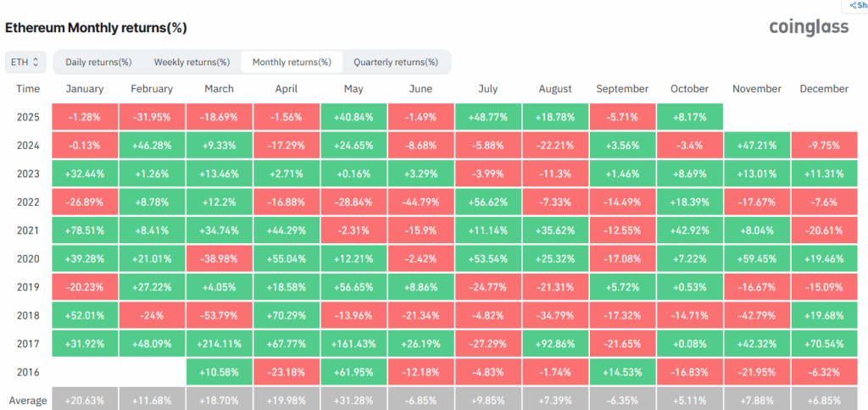The image size is (868, 410).
Task: Click the Share icon button
Action: pyautogui.click(x=856, y=5)
